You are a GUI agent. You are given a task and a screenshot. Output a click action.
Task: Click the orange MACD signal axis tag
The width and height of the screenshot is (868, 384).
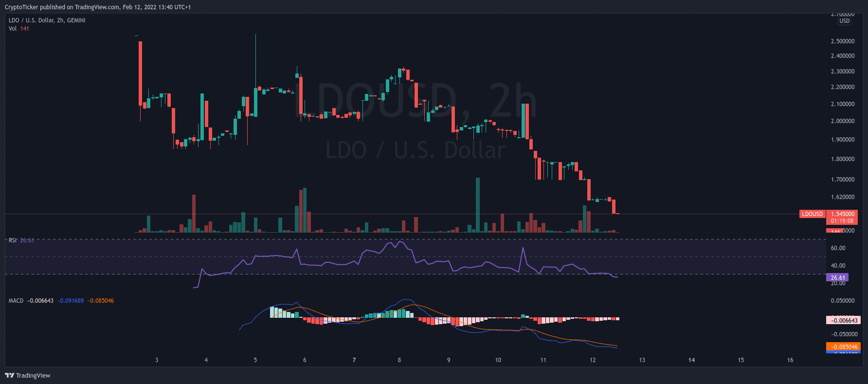point(843,347)
